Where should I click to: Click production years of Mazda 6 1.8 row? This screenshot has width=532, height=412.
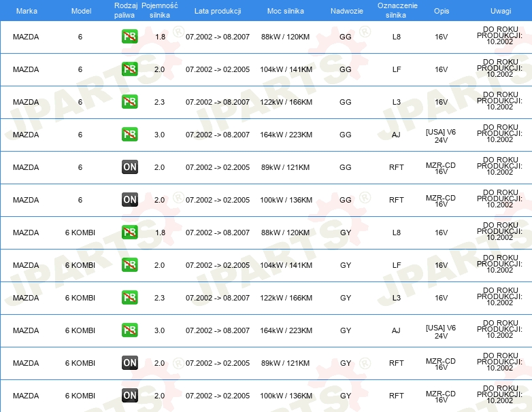(218, 37)
